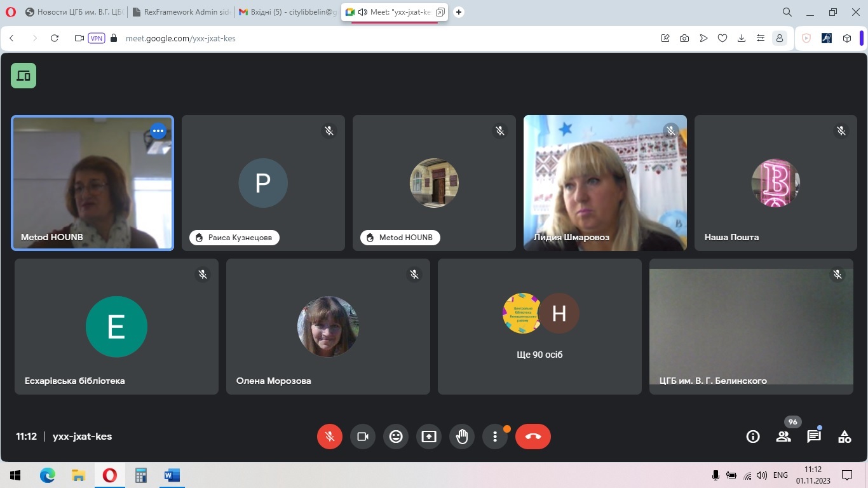Show the participants list with 96 people

783,437
